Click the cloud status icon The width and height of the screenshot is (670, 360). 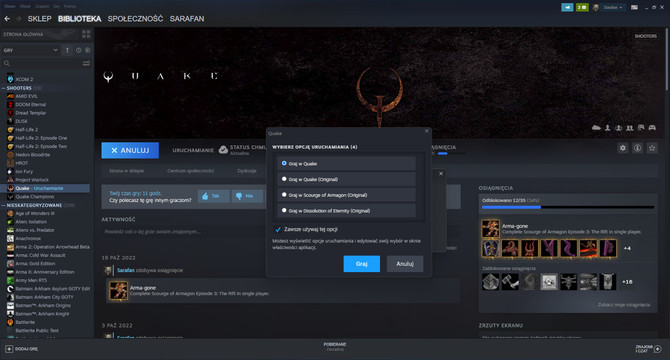(x=223, y=149)
